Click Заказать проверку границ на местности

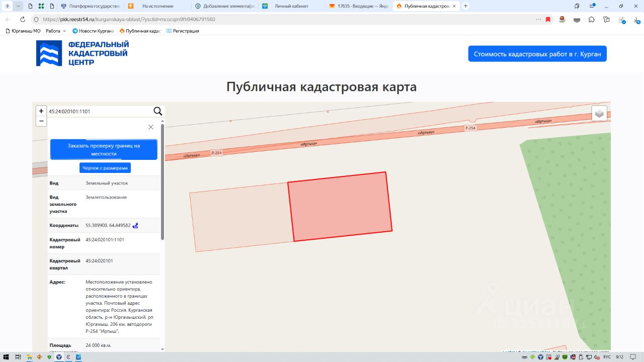104,150
